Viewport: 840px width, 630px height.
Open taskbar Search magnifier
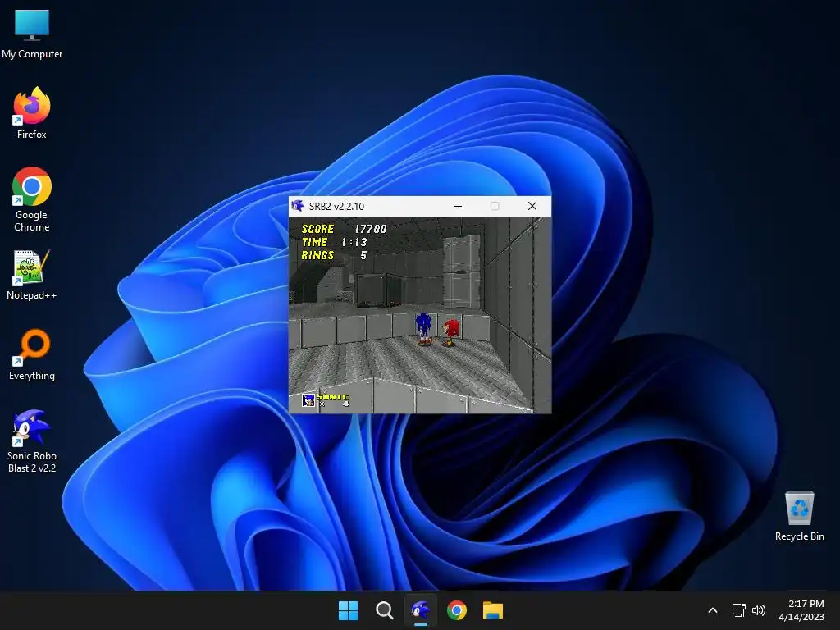pos(384,610)
